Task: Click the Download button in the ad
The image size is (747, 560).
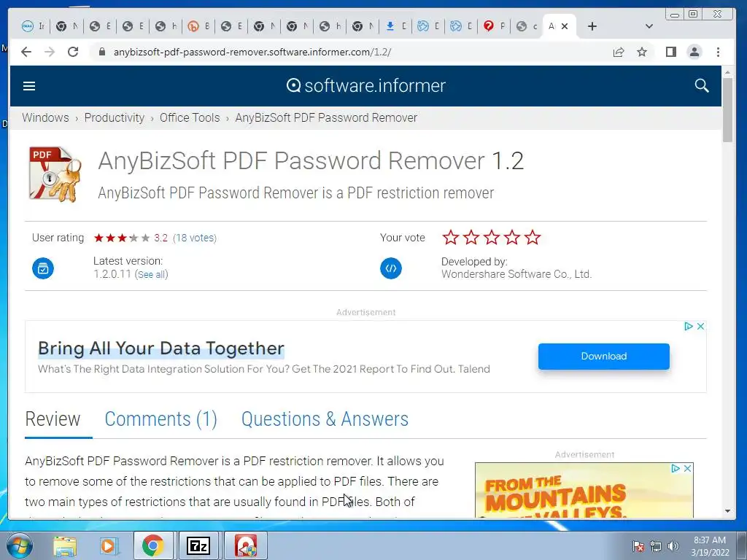Action: pyautogui.click(x=603, y=356)
